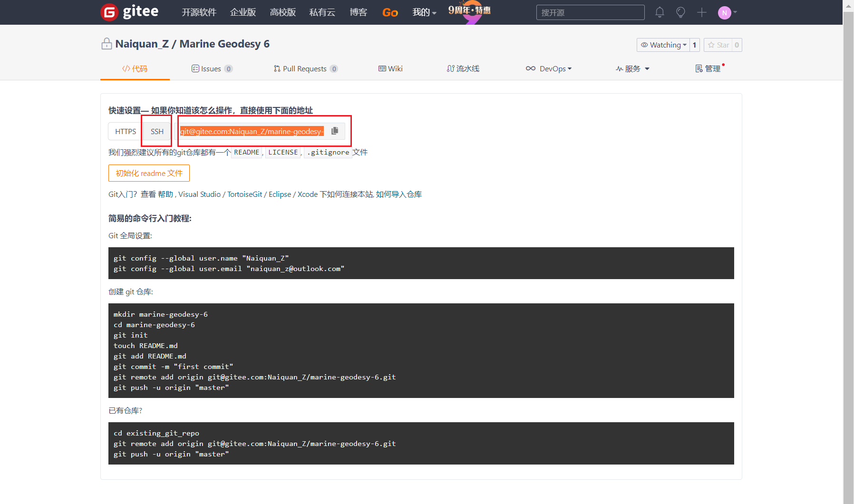
Task: Open the 管理 tab
Action: coord(708,68)
